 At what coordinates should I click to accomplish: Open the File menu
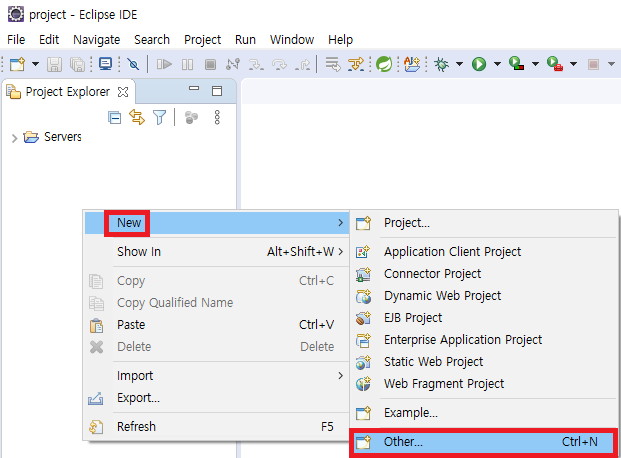coord(16,40)
